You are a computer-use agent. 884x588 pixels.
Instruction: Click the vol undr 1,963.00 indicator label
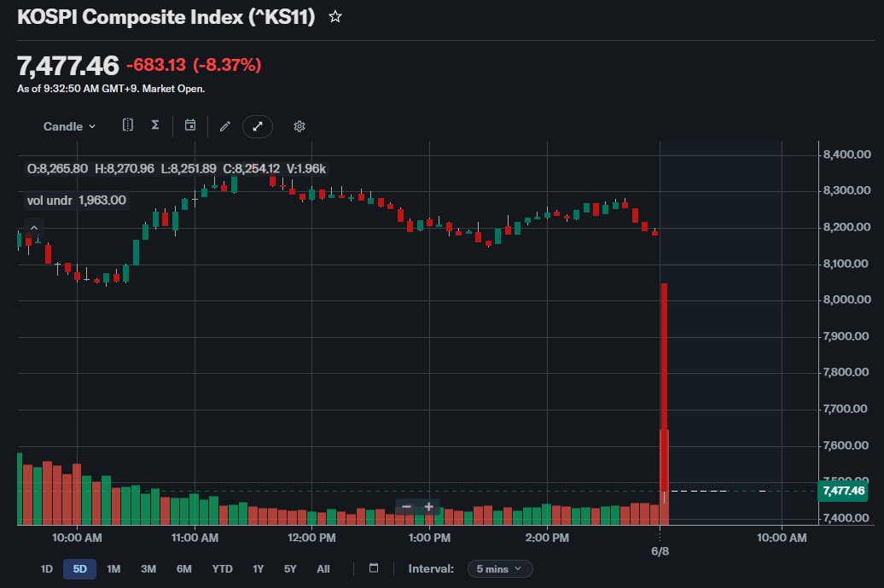(77, 201)
